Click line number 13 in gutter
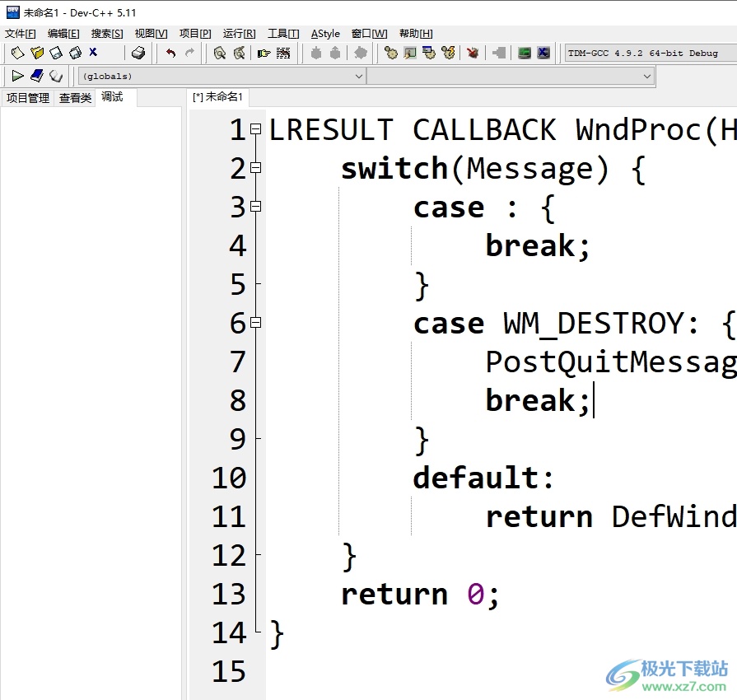 pyautogui.click(x=228, y=594)
